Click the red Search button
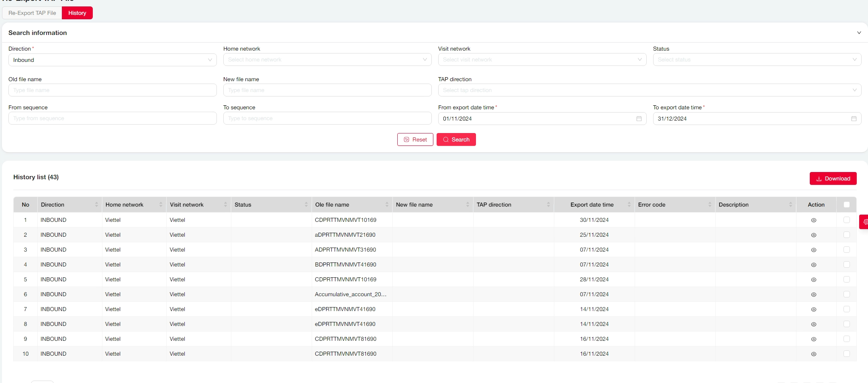Image resolution: width=868 pixels, height=383 pixels. click(x=456, y=139)
